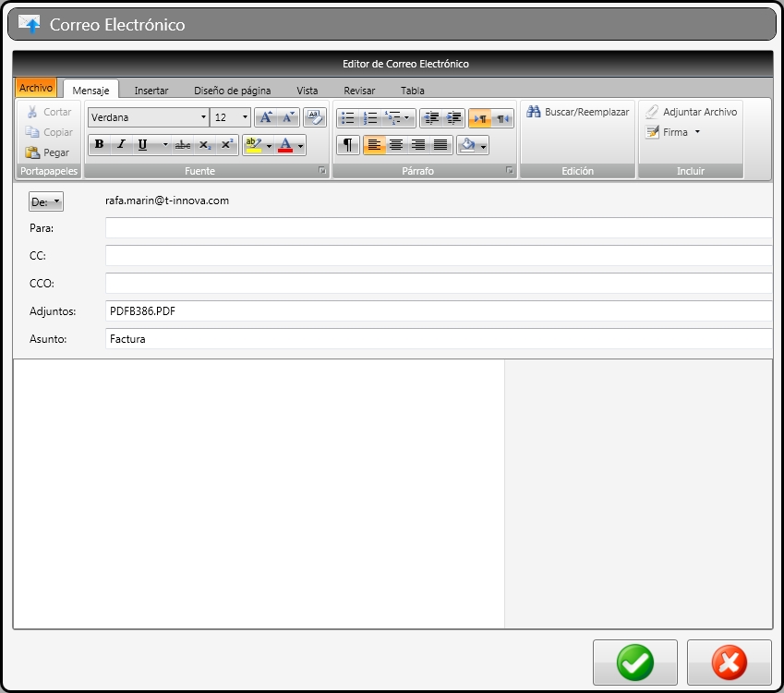Click into the CC field
784x693 pixels.
click(439, 255)
